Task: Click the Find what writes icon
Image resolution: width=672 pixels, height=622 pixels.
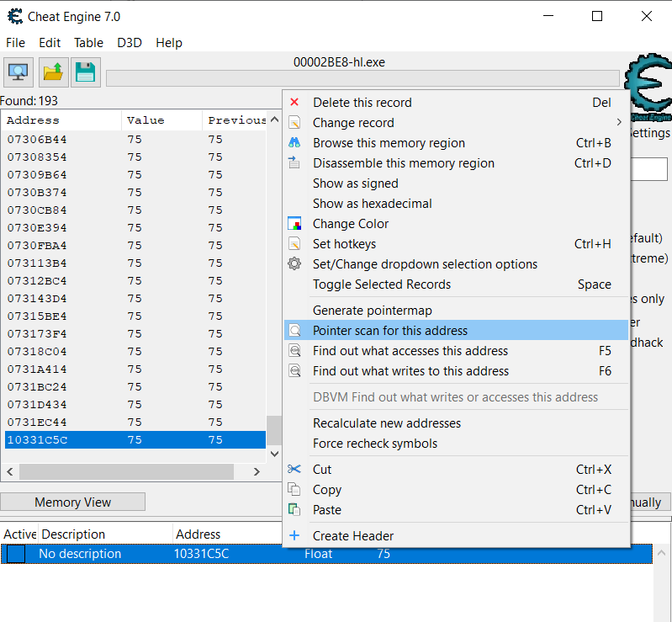Action: pyautogui.click(x=295, y=370)
